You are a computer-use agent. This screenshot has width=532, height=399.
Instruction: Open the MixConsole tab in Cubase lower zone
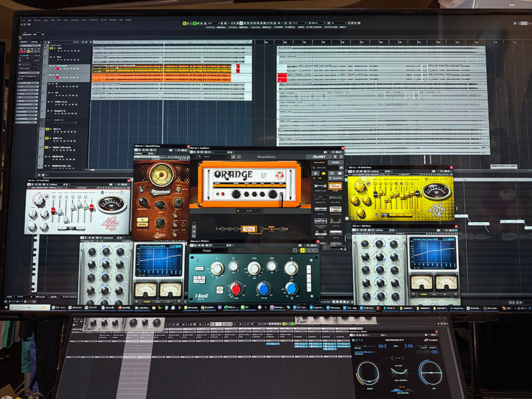point(41,297)
